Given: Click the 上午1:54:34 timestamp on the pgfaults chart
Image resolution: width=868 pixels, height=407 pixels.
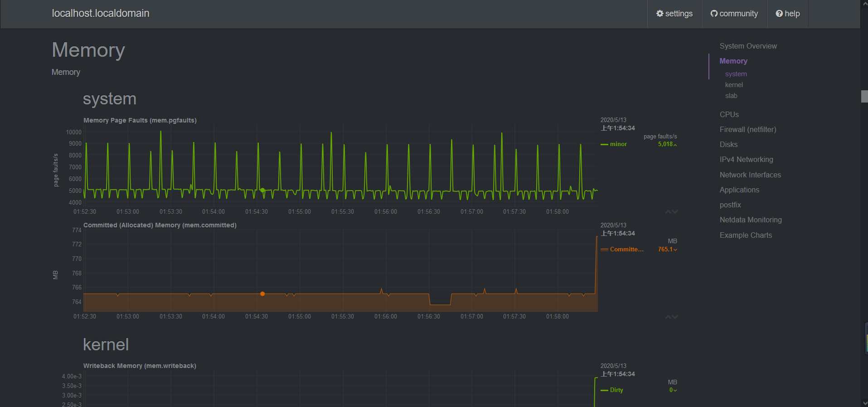Looking at the screenshot, I should tap(618, 128).
